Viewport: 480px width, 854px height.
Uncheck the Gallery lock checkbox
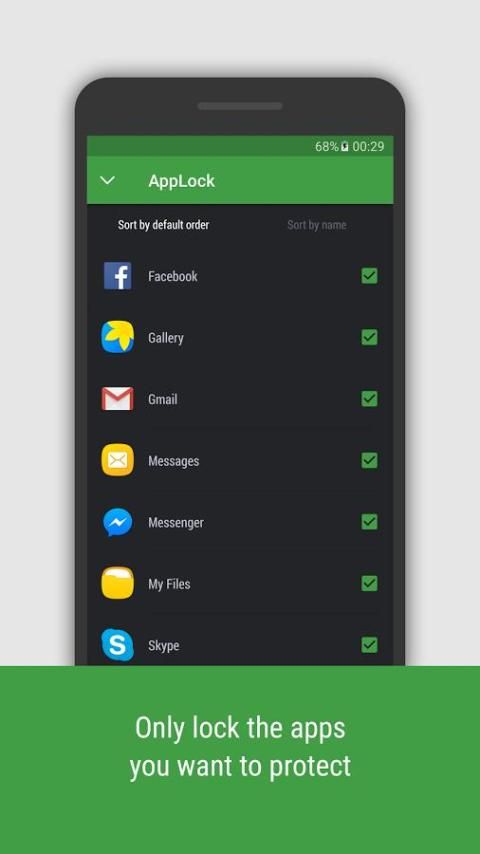pos(369,337)
